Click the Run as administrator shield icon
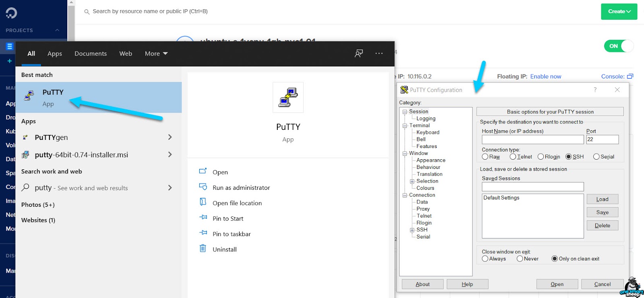 pos(203,187)
